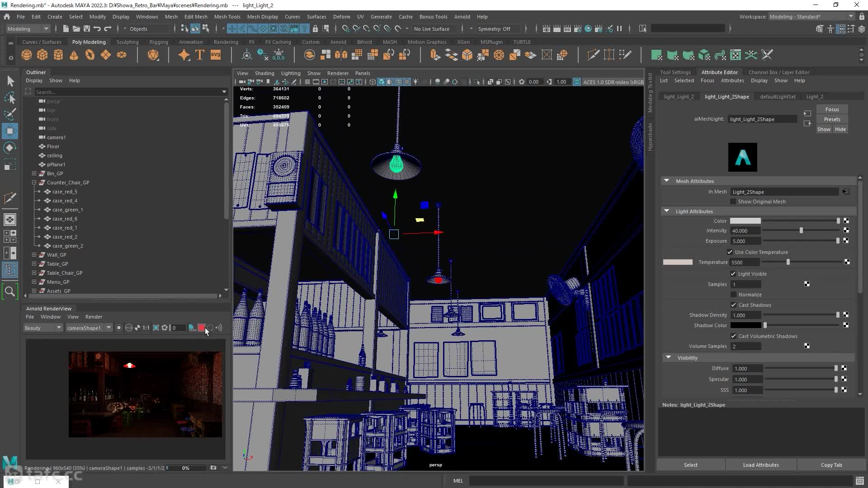868x488 pixels.
Task: Activate the Paint selection tool
Action: [10, 114]
